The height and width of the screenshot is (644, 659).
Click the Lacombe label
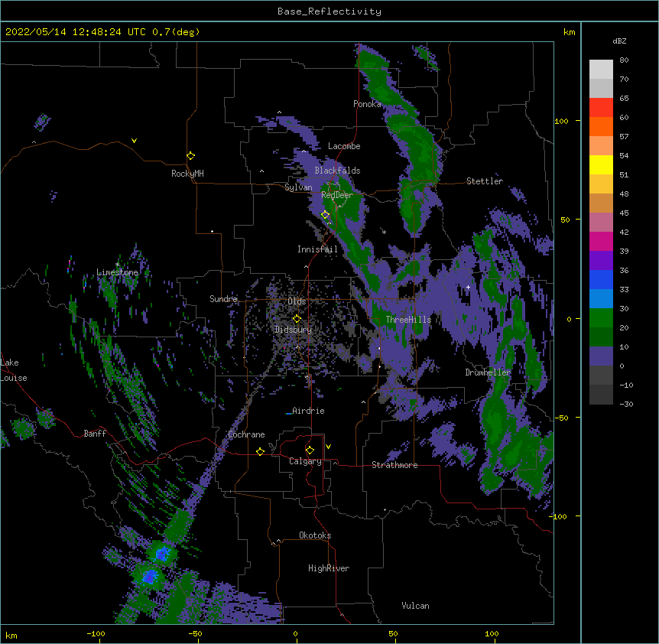tap(344, 146)
